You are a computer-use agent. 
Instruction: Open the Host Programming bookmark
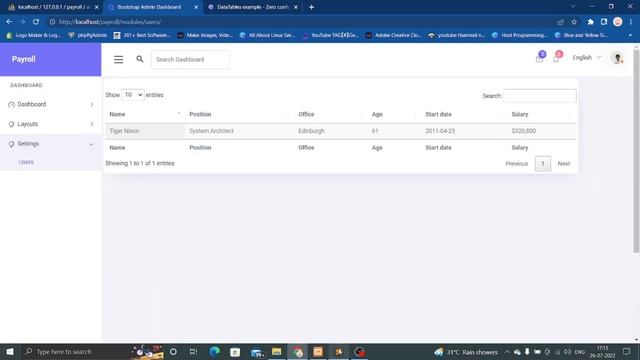pos(520,36)
